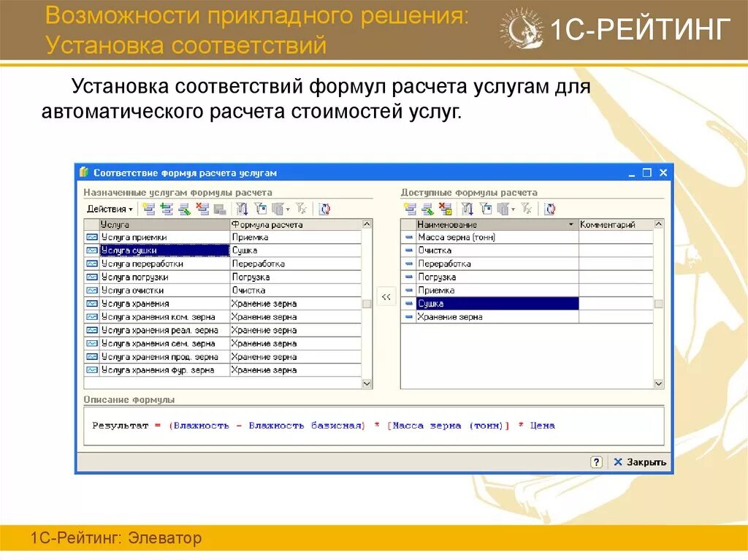Open filter history dropdown in assigned formulas toolbar
748x560 pixels.
(x=280, y=209)
